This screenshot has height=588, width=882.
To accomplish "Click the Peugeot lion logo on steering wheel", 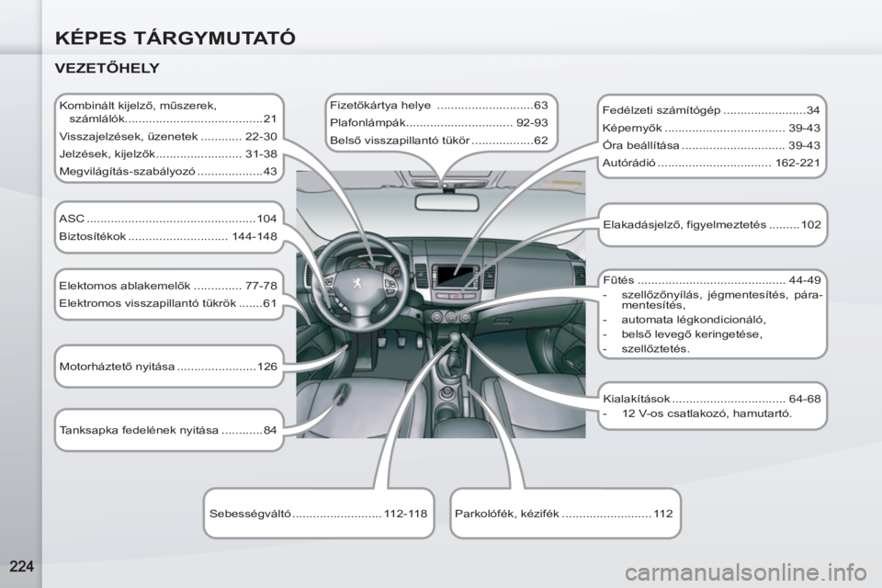I will coord(357,282).
